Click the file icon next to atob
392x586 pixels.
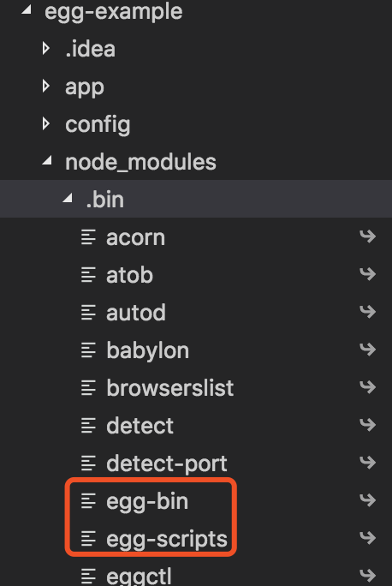(88, 275)
